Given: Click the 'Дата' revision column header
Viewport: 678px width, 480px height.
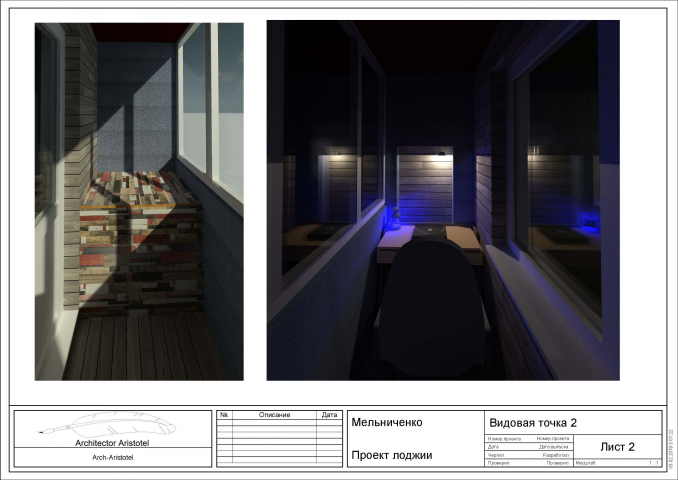Looking at the screenshot, I should (x=329, y=415).
